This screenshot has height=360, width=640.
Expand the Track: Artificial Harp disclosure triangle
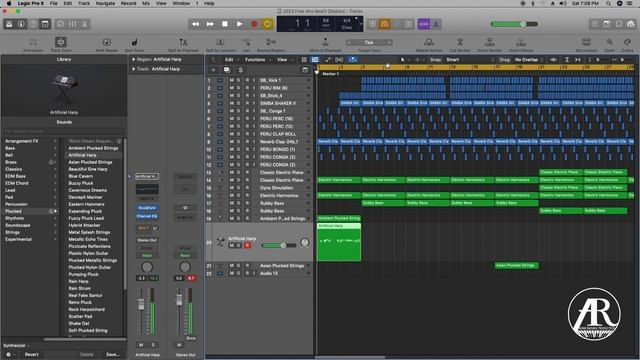click(x=133, y=69)
